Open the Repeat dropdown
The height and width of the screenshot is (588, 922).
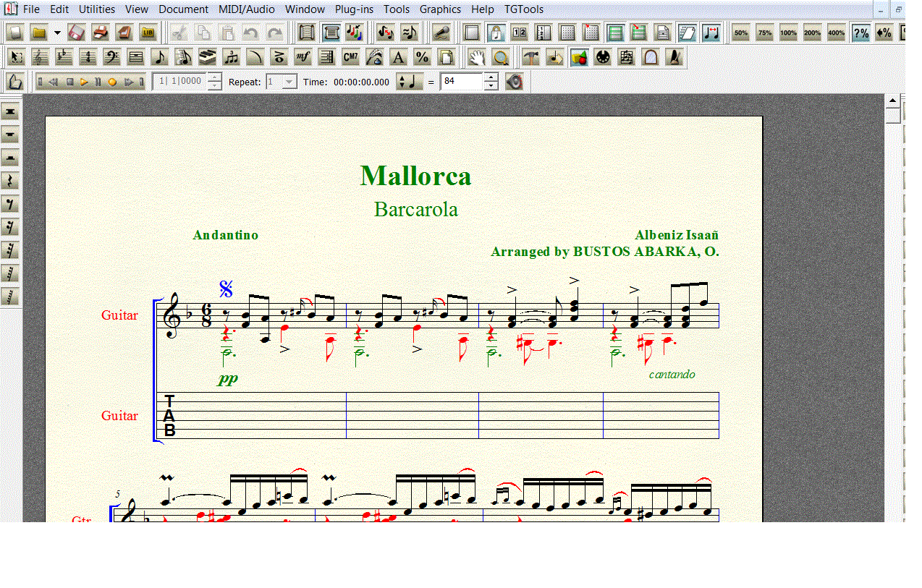pos(289,82)
